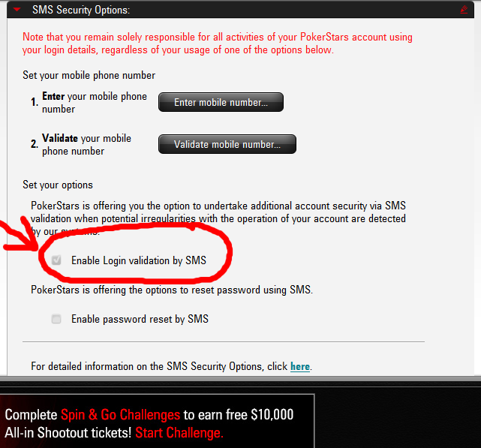Click the reset password using SMS description
The height and width of the screenshot is (448, 481).
tap(172, 290)
